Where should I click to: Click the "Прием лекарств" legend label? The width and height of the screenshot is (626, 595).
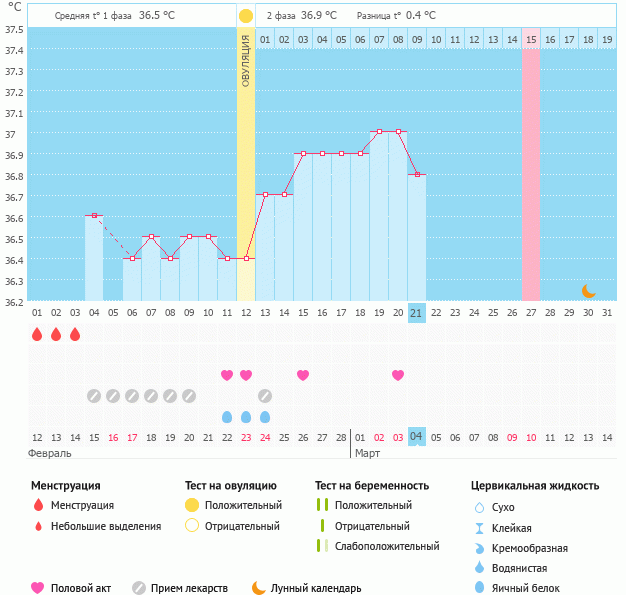189,588
